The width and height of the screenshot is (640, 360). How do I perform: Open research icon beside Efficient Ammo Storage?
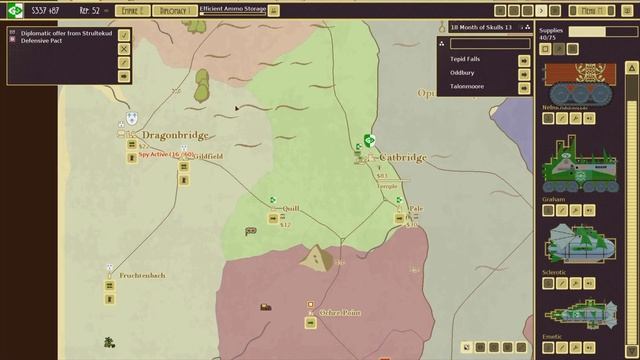coord(273,11)
